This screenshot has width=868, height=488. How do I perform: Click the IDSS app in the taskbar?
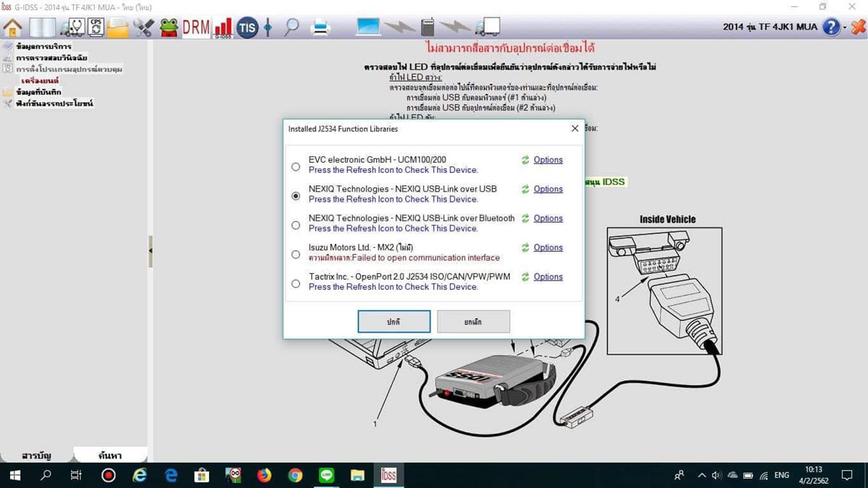click(388, 475)
